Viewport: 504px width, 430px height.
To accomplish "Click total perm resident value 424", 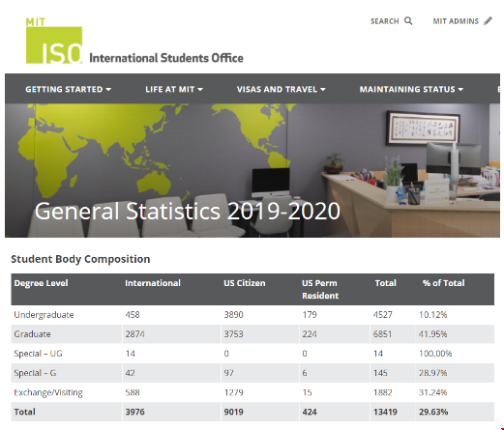I will pyautogui.click(x=310, y=412).
